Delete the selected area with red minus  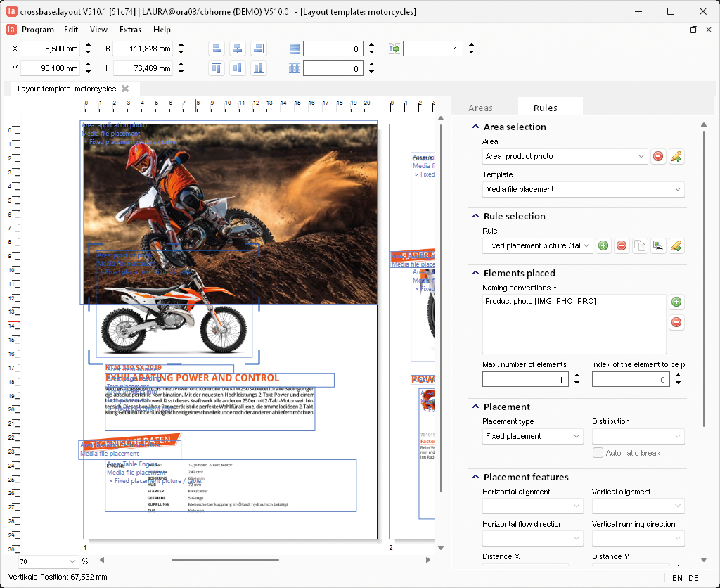tap(658, 156)
